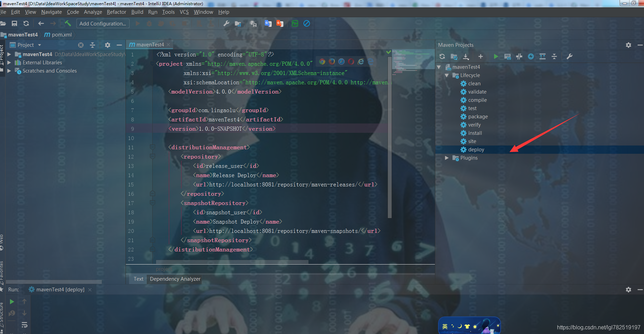Click Show Dependencies icon in Maven toolbar

coord(543,56)
